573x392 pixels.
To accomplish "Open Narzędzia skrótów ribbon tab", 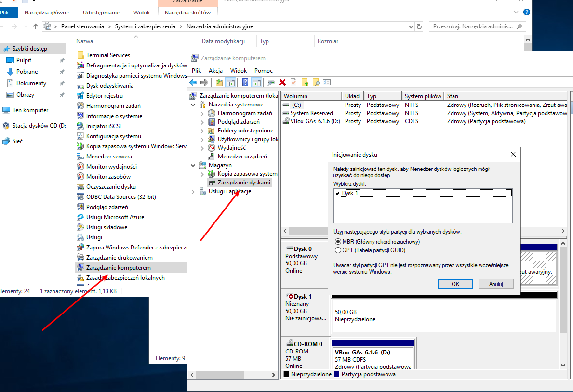I will coord(187,13).
